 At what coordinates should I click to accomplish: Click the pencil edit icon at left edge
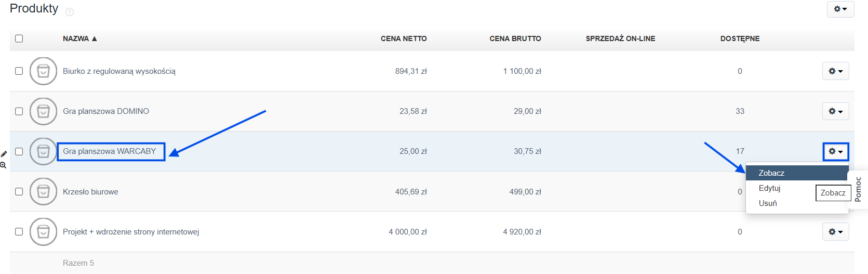pyautogui.click(x=4, y=154)
